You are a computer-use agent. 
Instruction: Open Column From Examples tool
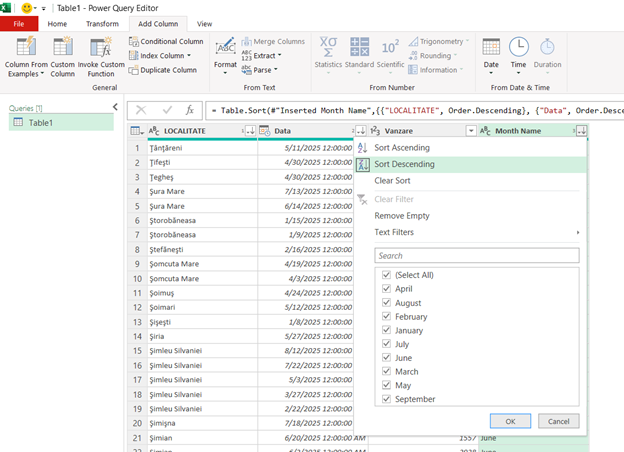coord(26,56)
